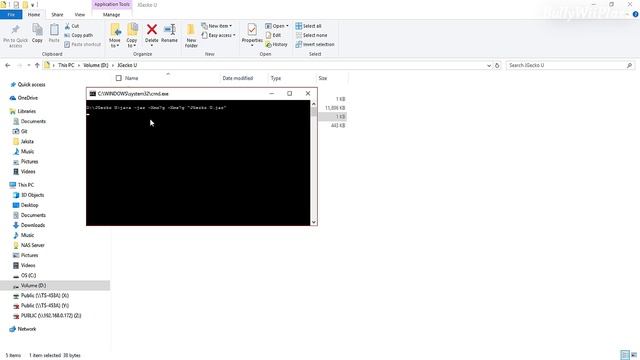Go up one folder level
Screen dimensions: 640x360
click(x=37, y=65)
